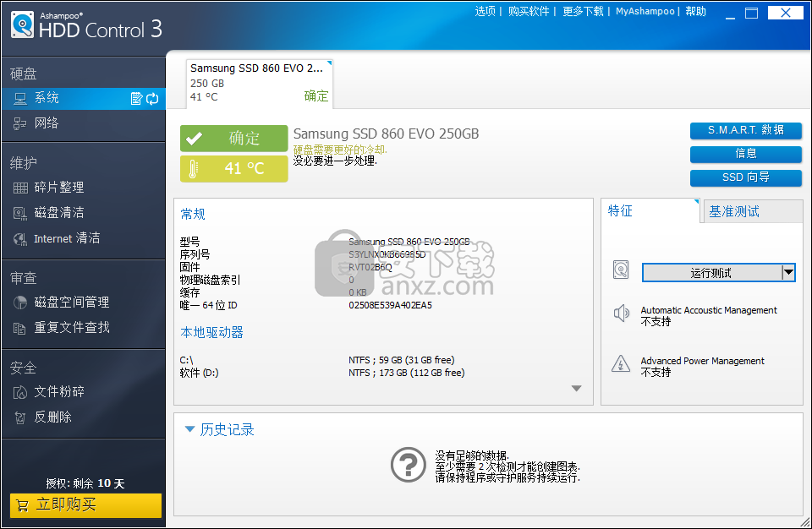Click the duplicate files icon beside 重复文件查找

(19, 328)
